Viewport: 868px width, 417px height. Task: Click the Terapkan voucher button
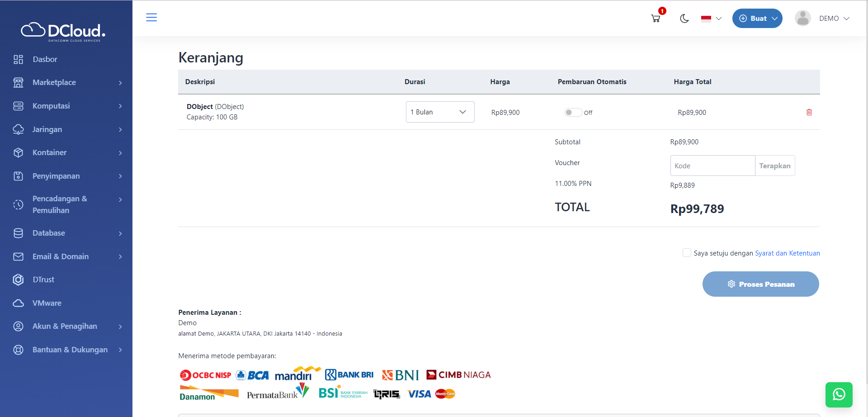point(774,166)
